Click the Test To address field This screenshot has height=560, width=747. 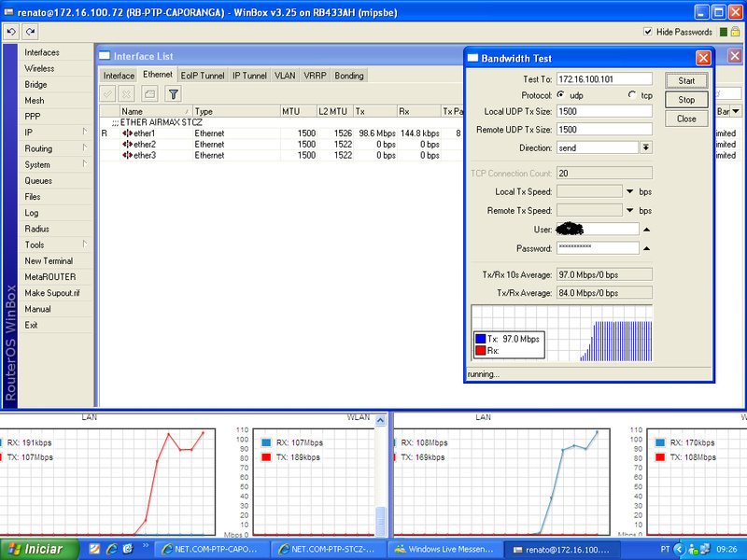point(603,79)
